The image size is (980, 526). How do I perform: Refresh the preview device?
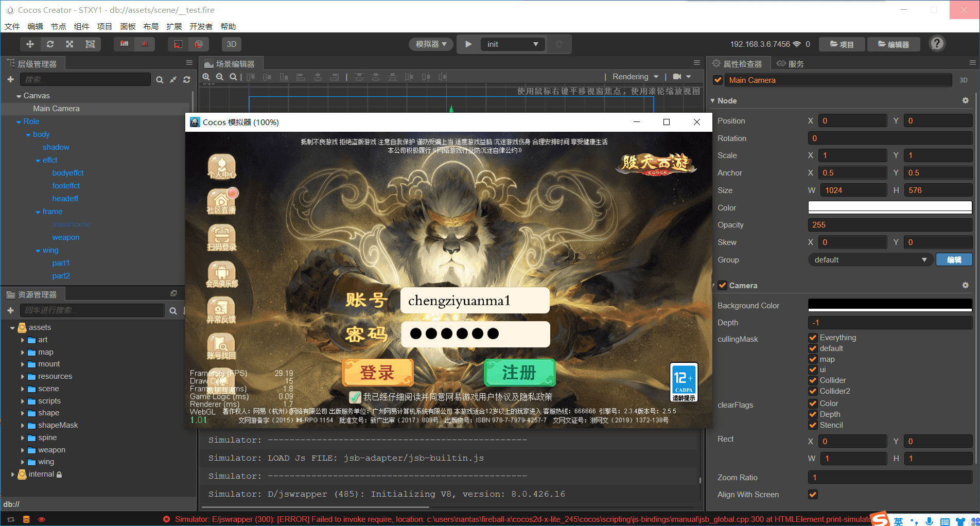(x=559, y=44)
